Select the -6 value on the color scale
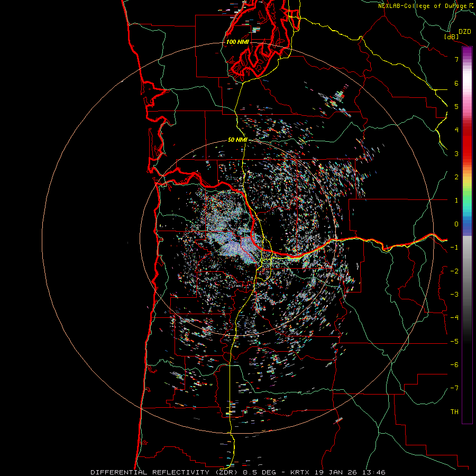Screen dimensions: 476x476 click(454, 365)
